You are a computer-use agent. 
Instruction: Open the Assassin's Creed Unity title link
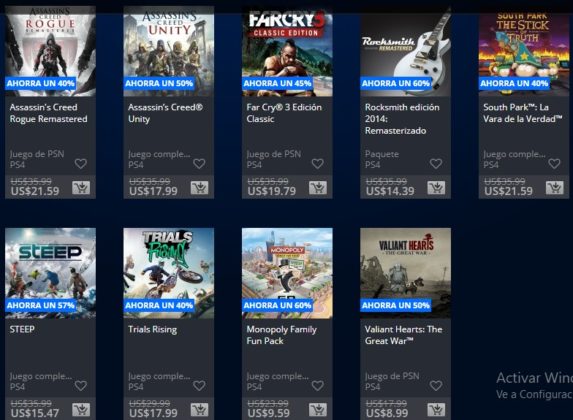point(165,113)
